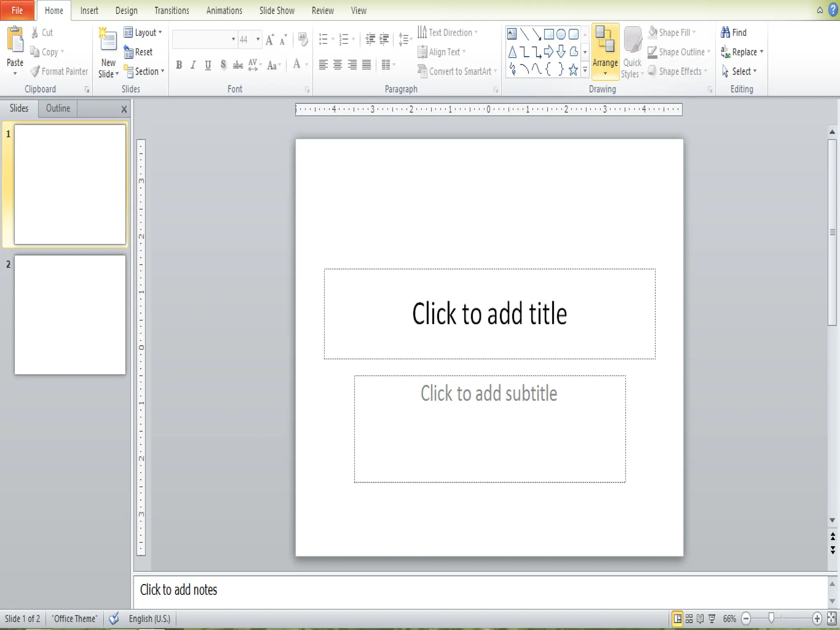Click the zoom slider handle

(772, 618)
